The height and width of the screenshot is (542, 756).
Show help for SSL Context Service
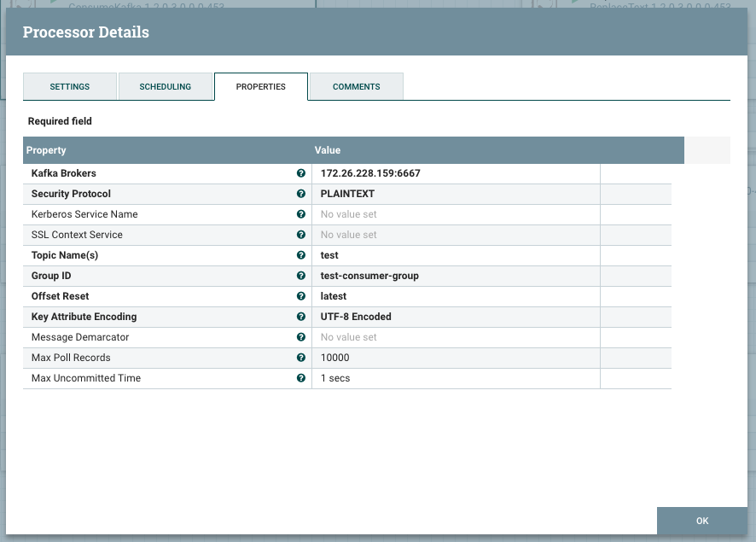[301, 235]
